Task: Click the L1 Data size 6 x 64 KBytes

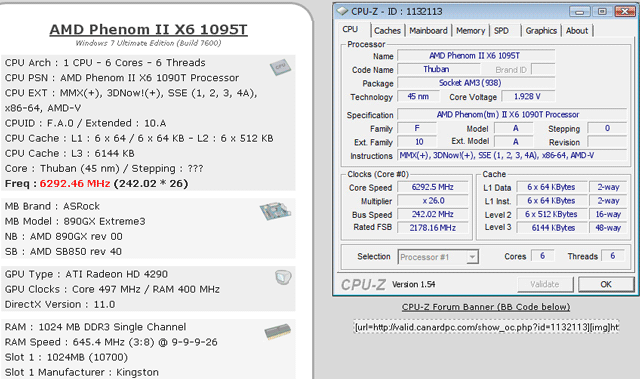Action: pyautogui.click(x=551, y=187)
